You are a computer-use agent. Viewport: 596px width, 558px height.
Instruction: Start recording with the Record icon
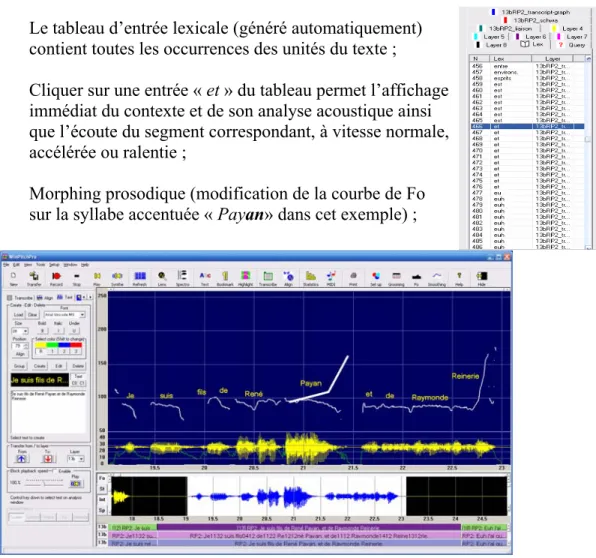[56, 278]
